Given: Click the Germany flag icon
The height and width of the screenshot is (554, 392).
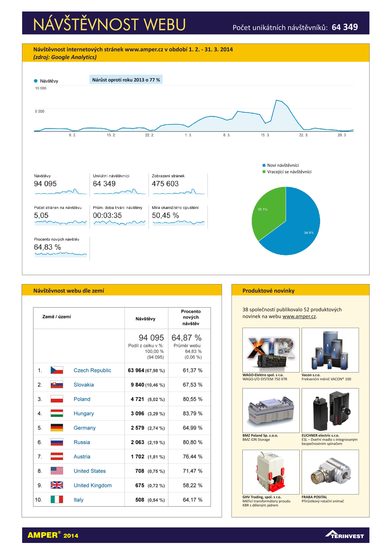Looking at the screenshot, I should click(57, 428).
